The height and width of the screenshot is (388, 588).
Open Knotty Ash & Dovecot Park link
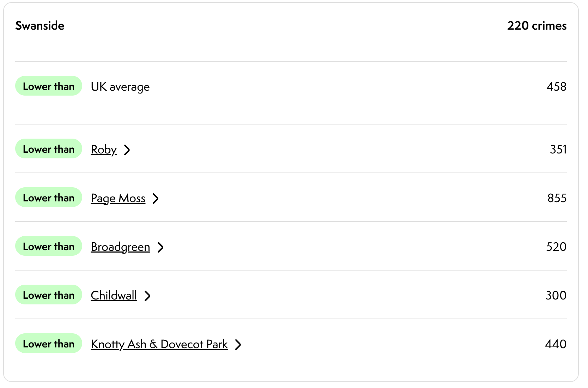(159, 344)
